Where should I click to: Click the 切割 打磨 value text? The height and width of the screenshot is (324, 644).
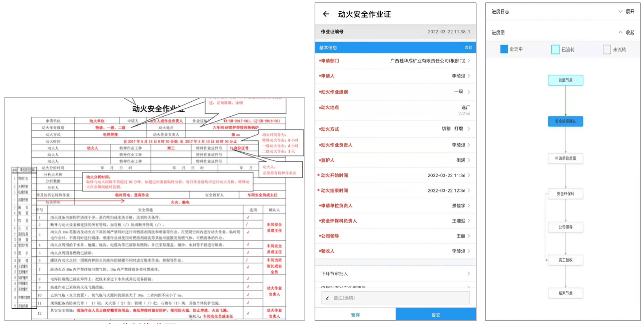452,129
